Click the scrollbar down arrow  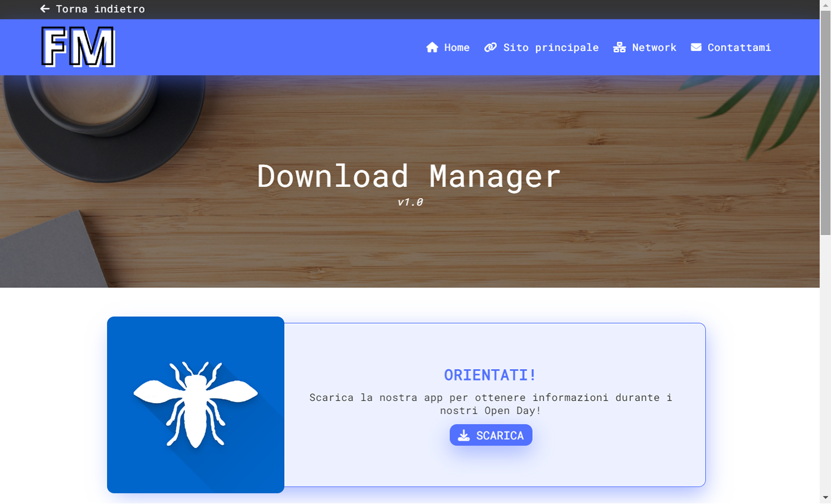(x=825, y=498)
